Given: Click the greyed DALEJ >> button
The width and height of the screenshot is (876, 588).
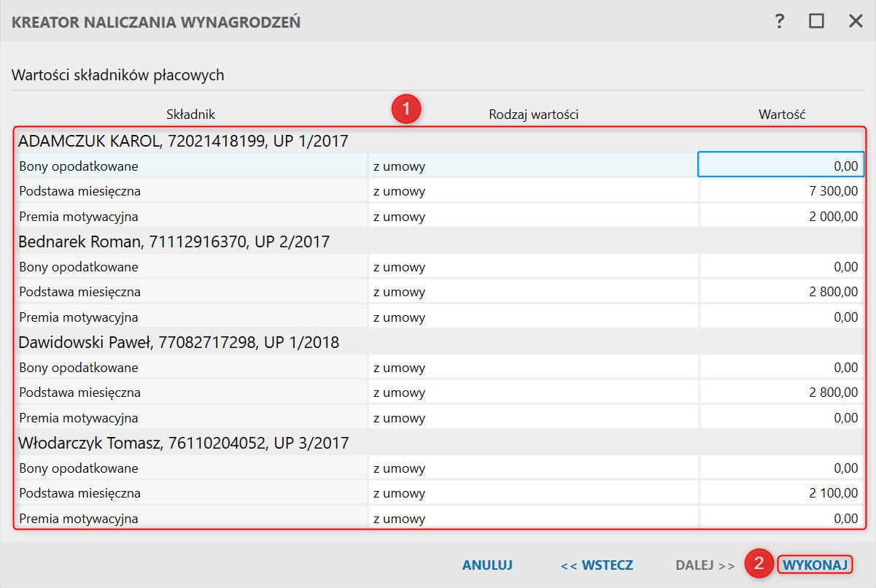Looking at the screenshot, I should (x=705, y=565).
